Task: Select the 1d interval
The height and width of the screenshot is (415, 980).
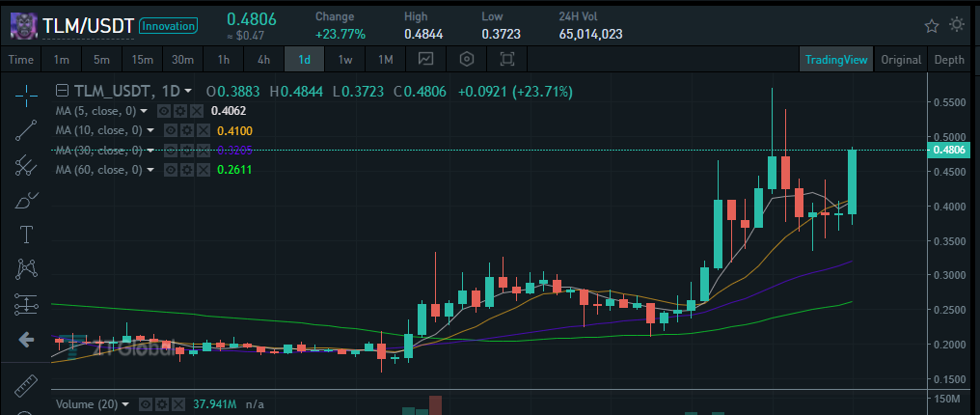Action: click(x=305, y=60)
